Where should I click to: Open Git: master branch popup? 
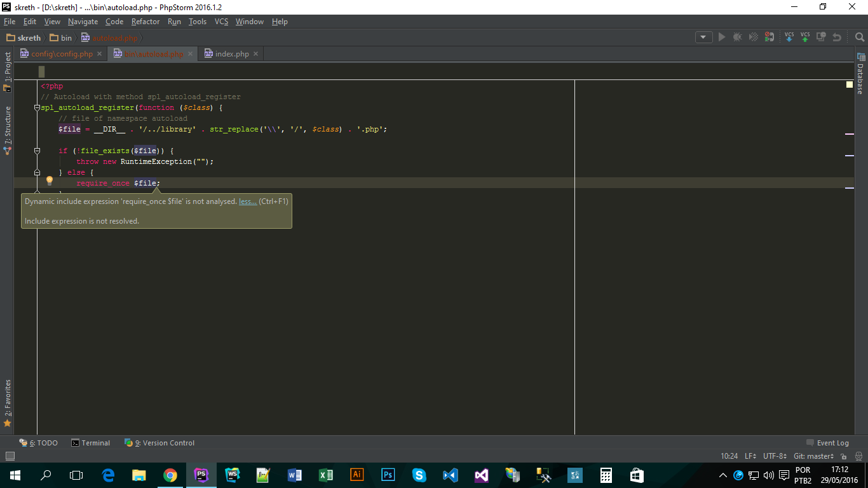(x=814, y=456)
